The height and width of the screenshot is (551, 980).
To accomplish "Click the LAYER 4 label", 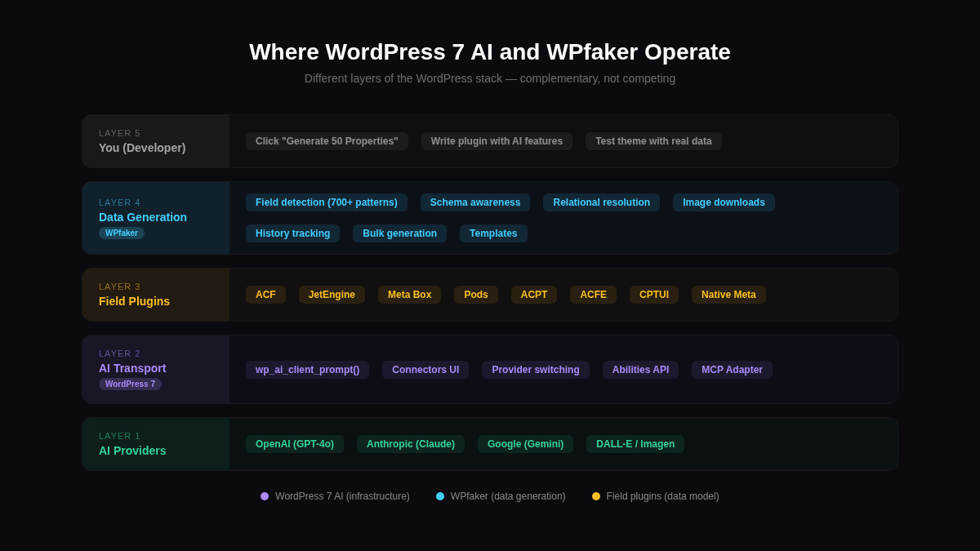I will tap(120, 202).
